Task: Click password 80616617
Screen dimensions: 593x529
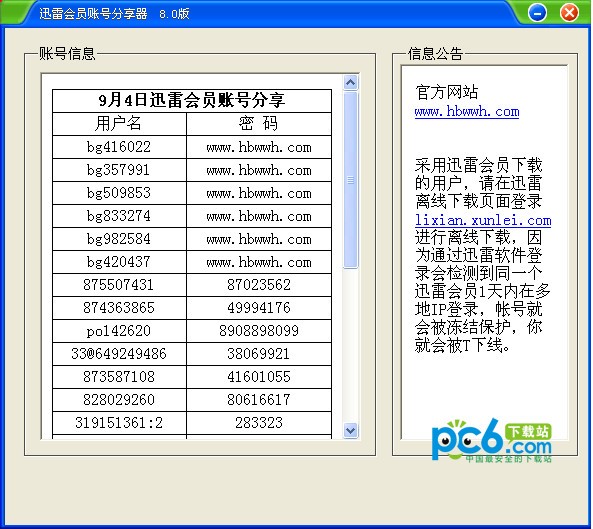Action: click(259, 400)
